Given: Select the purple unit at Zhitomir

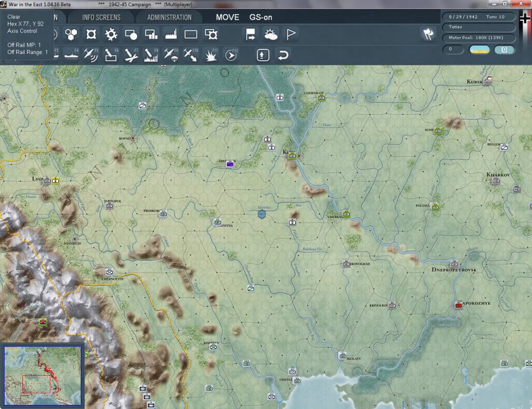Looking at the screenshot, I should pyautogui.click(x=230, y=164).
